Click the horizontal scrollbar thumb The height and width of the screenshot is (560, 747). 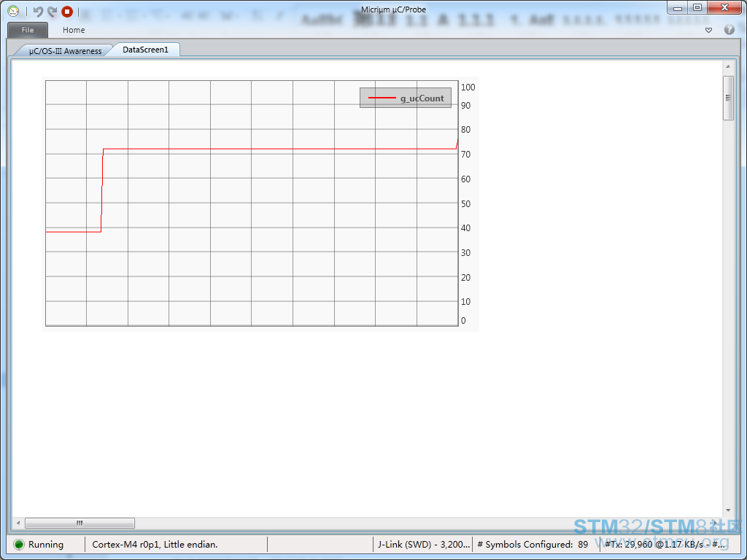pos(80,523)
